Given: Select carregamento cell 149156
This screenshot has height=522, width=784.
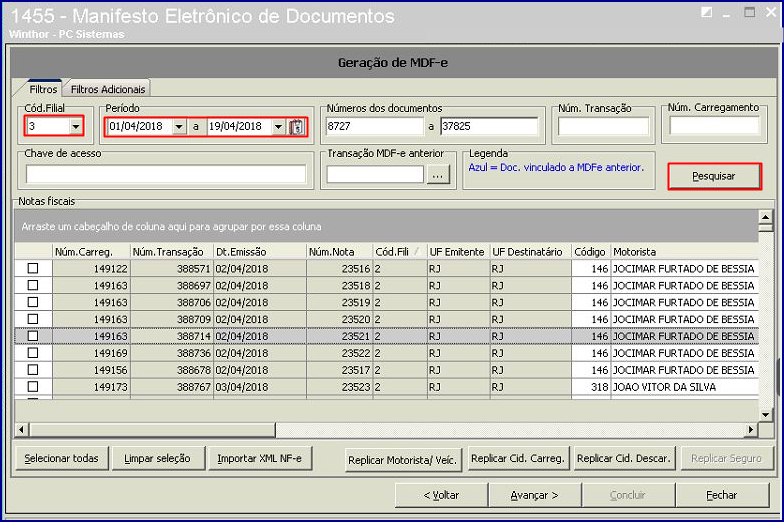Looking at the screenshot, I should 91,370.
